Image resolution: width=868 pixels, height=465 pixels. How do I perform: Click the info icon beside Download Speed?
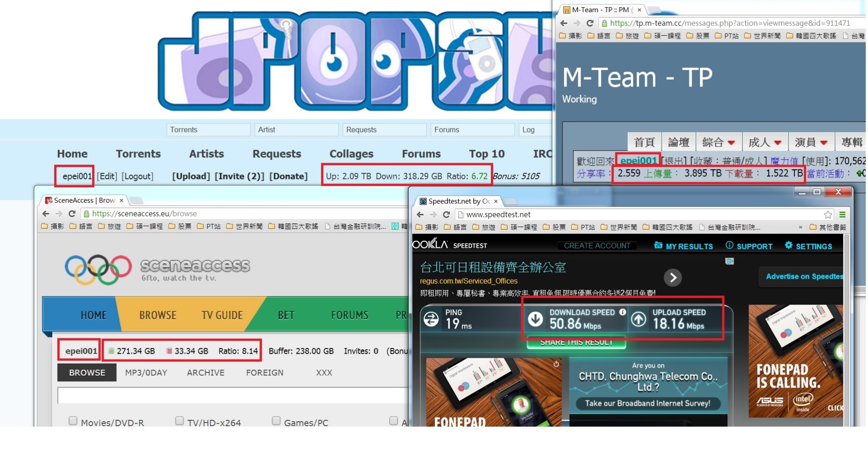click(623, 312)
